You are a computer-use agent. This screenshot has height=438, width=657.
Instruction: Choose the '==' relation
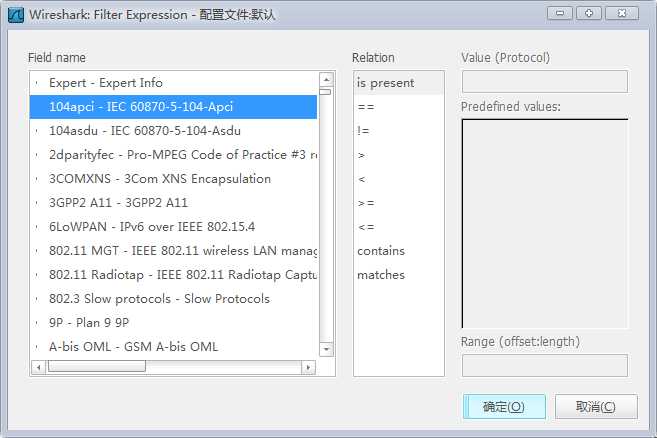[398, 107]
